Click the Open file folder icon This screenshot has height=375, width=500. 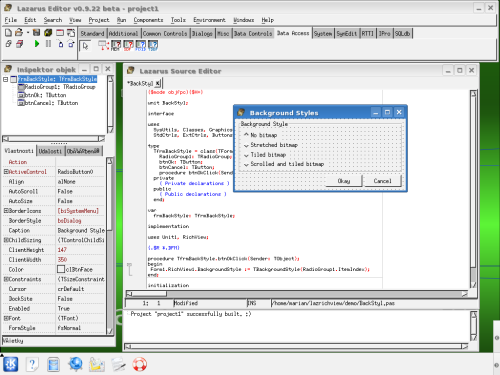coord(19,33)
